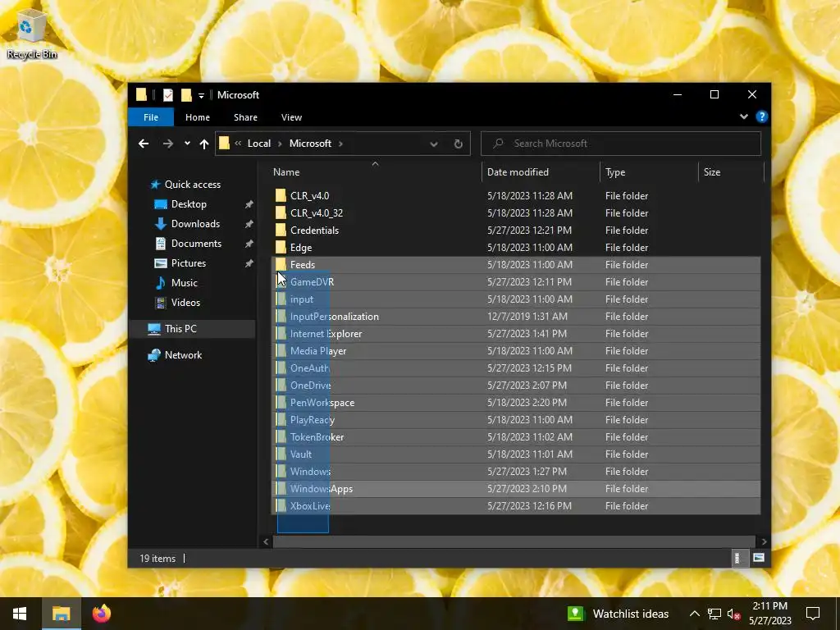Click the pin icon next to Documents
Viewport: 840px width, 630px height.
(249, 244)
